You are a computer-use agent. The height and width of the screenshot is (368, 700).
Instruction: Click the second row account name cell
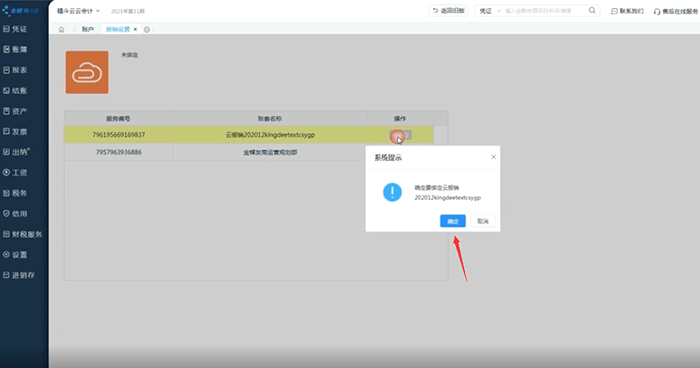(270, 152)
